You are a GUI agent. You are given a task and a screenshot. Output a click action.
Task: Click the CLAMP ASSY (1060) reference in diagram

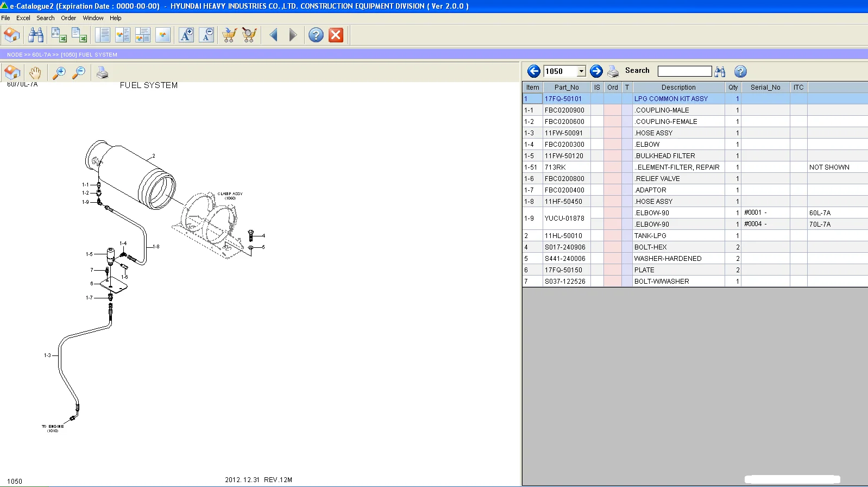tap(230, 196)
